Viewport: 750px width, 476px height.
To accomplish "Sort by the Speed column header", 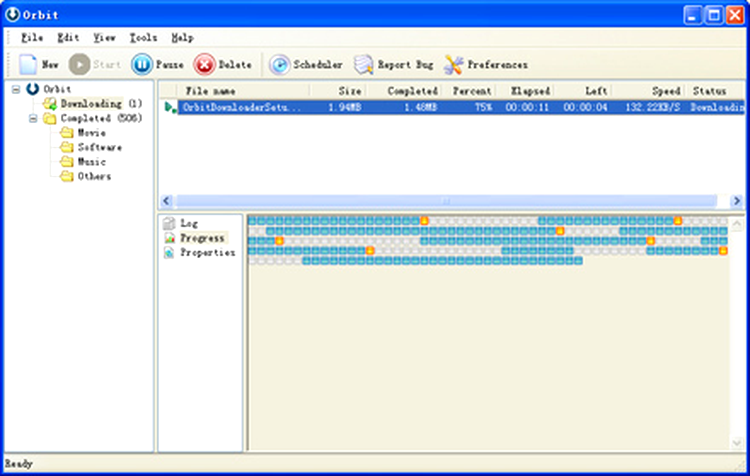I will pos(649,91).
